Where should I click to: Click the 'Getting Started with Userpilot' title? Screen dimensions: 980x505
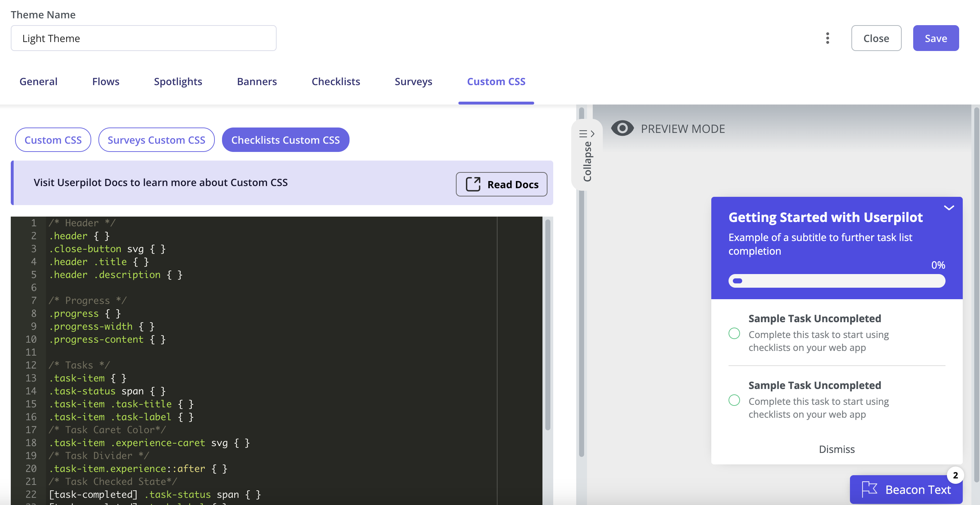point(826,217)
